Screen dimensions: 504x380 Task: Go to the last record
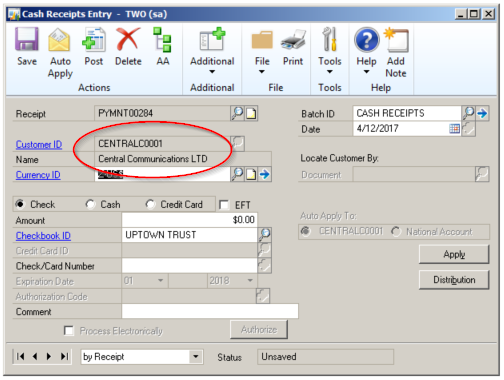click(64, 356)
